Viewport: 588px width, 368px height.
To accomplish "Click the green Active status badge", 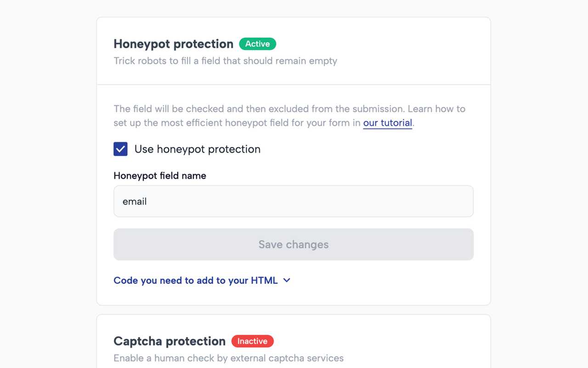I will 257,44.
